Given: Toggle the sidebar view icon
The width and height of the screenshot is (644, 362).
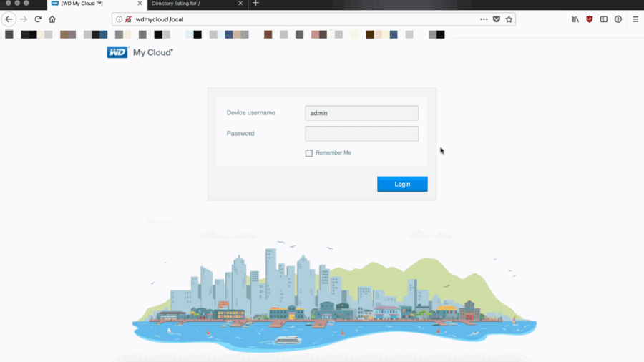Looking at the screenshot, I should [x=604, y=19].
